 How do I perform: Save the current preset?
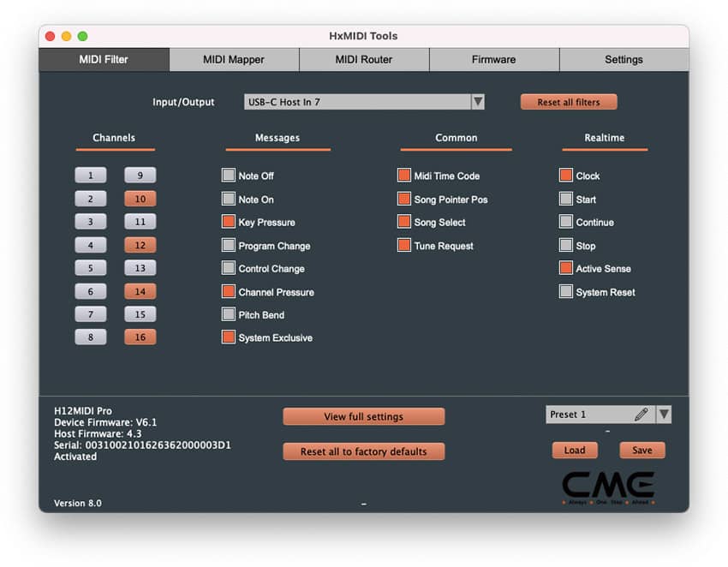tap(642, 450)
